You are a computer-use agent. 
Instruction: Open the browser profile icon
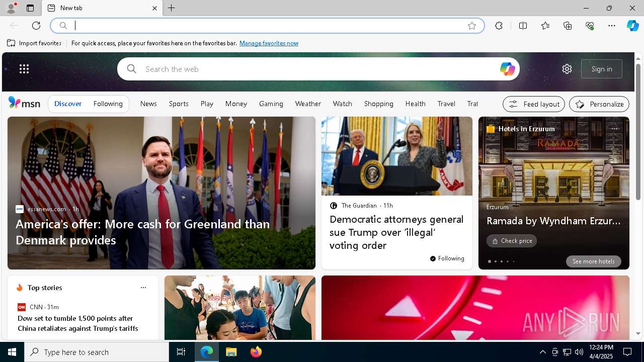[x=11, y=8]
